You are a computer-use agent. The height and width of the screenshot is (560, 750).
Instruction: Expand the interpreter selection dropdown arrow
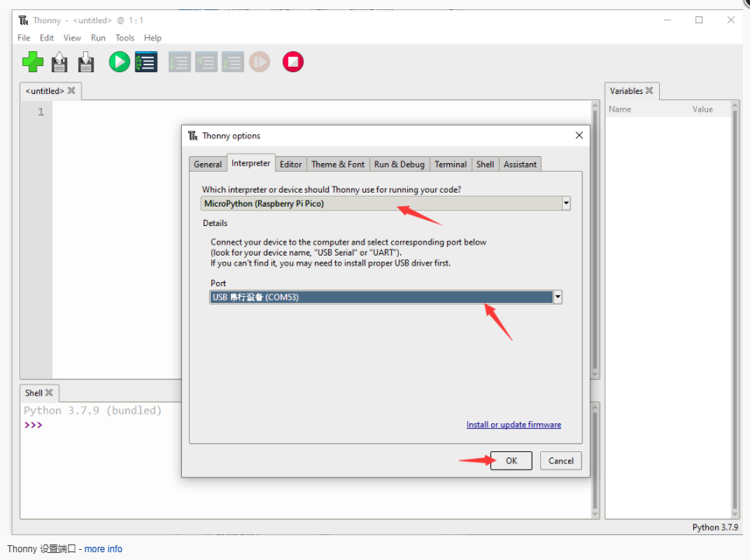566,203
